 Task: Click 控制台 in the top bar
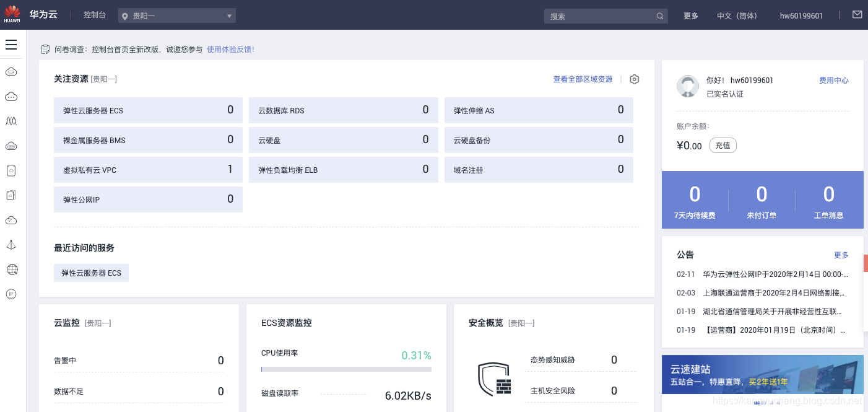coord(95,15)
